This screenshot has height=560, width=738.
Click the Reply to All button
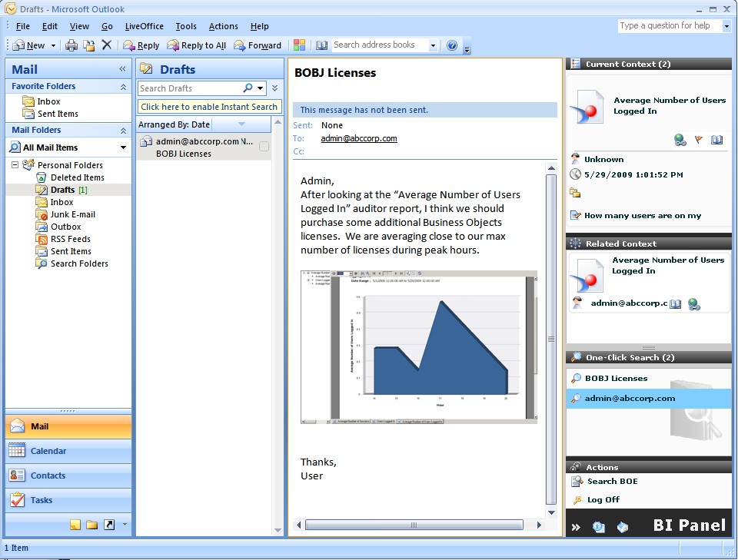197,45
